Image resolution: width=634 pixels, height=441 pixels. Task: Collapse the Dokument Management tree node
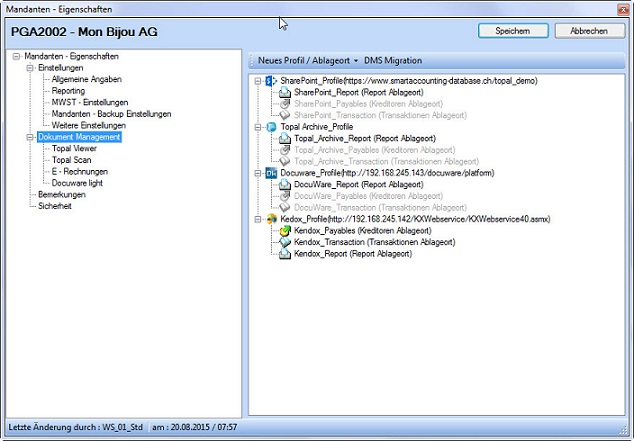(x=30, y=137)
